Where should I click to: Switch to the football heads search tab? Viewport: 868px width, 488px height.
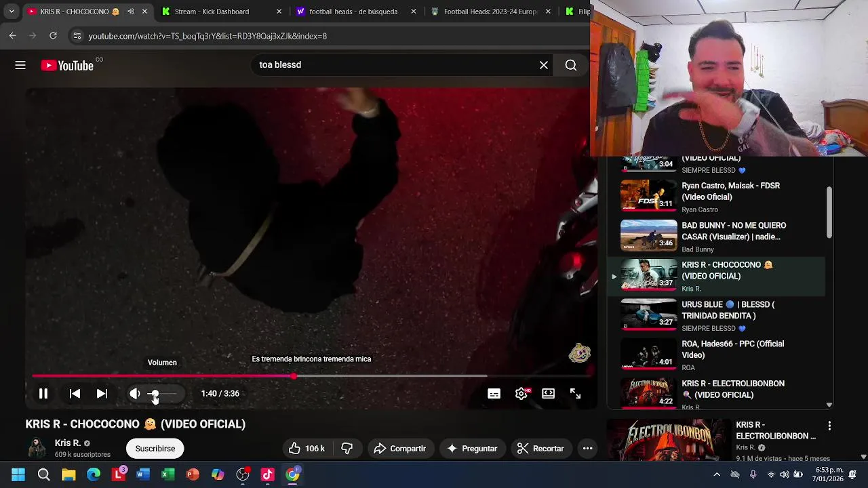tap(353, 12)
